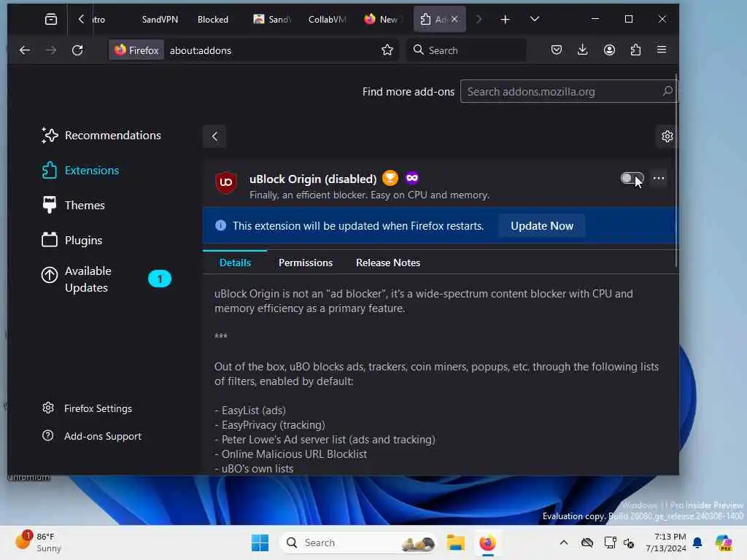Open the Copilot preview taskbar icon
The width and height of the screenshot is (747, 560).
pos(724,542)
